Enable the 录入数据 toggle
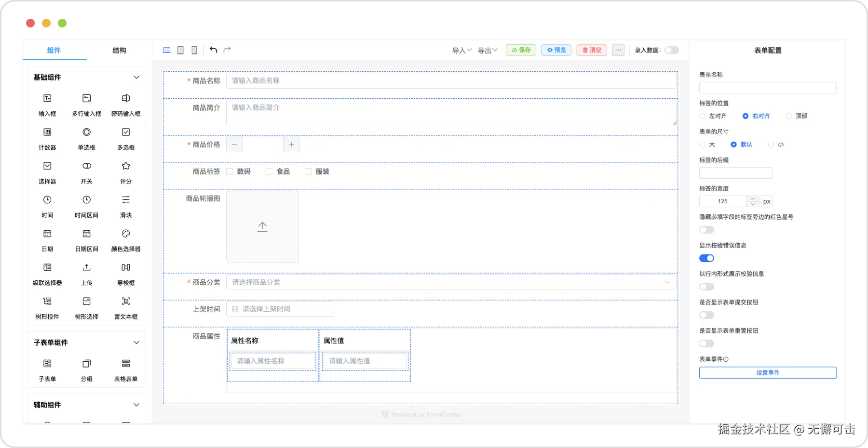Viewport: 868px width, 448px height. pyautogui.click(x=671, y=50)
